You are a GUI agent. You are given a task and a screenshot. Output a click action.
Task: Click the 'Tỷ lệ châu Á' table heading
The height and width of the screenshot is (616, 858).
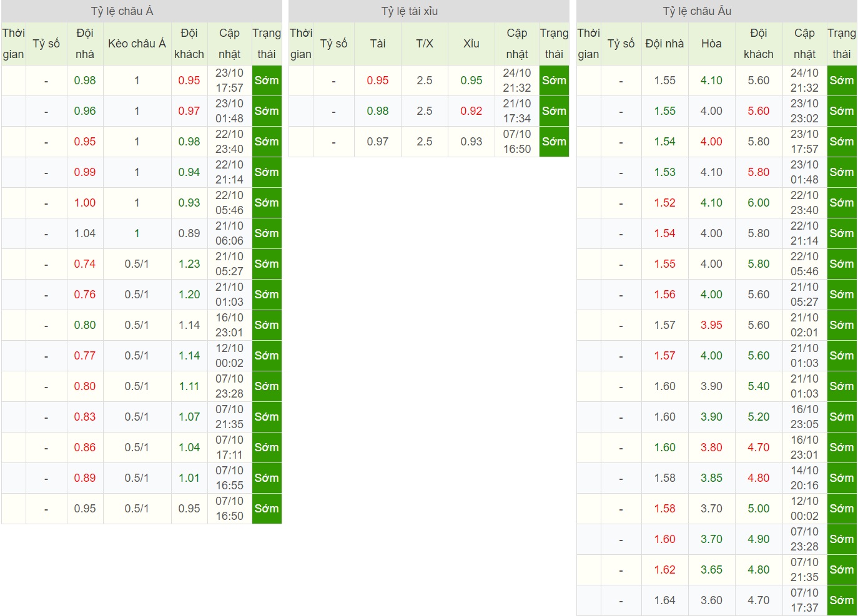click(122, 11)
